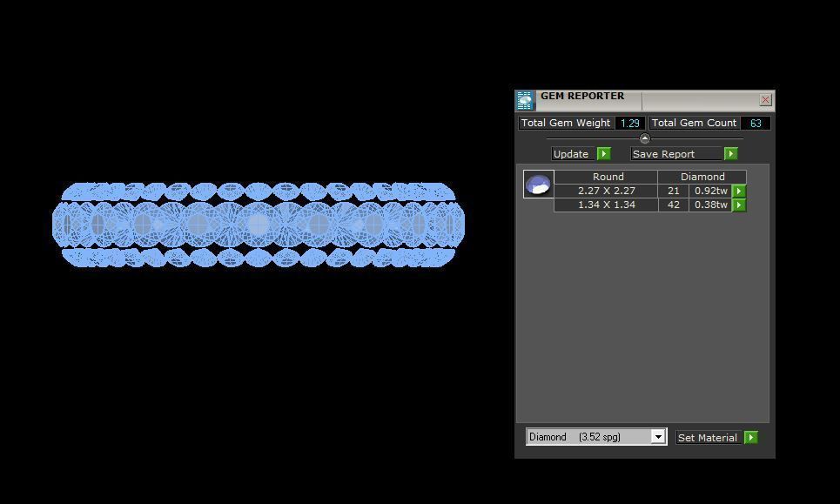This screenshot has width=840, height=504.
Task: Click the Set Material button
Action: coord(709,438)
